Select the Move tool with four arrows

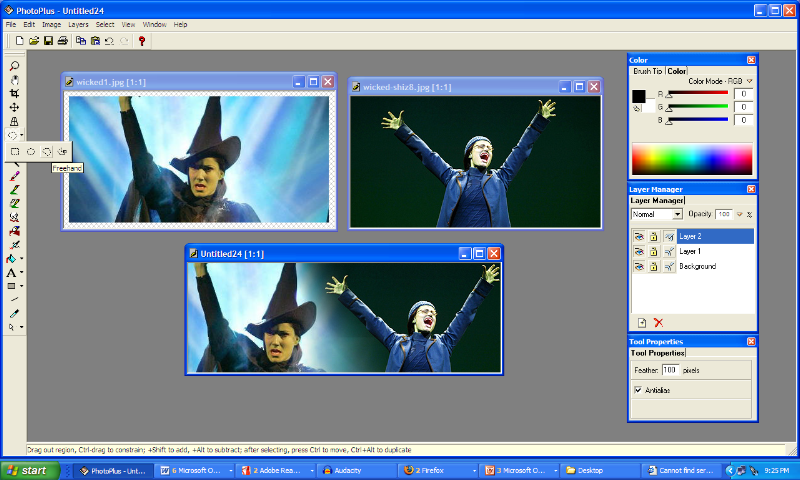(x=14, y=107)
